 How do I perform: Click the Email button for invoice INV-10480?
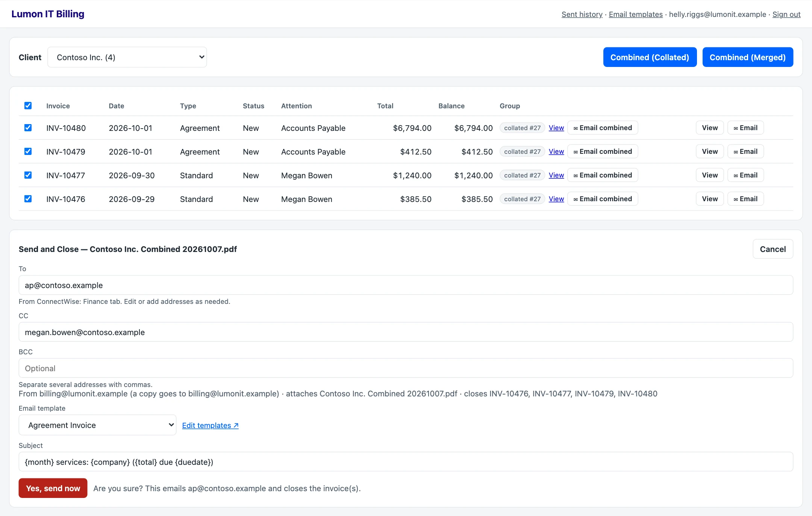click(745, 128)
